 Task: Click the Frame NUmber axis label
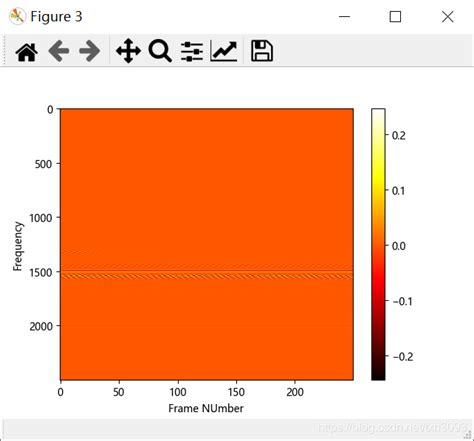pos(206,408)
